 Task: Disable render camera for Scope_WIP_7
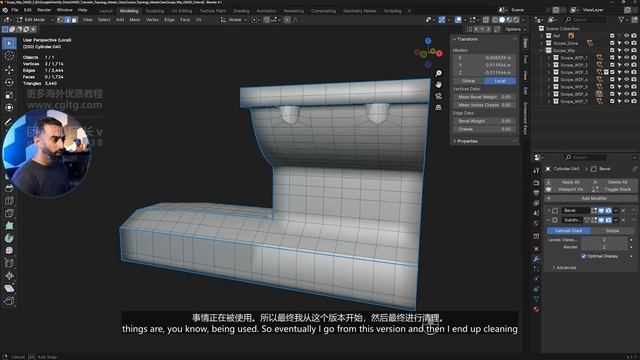pyautogui.click(x=633, y=101)
